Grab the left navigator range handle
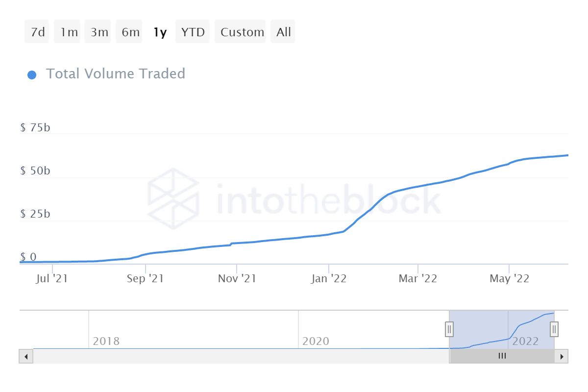The height and width of the screenshot is (392, 588). pyautogui.click(x=449, y=329)
